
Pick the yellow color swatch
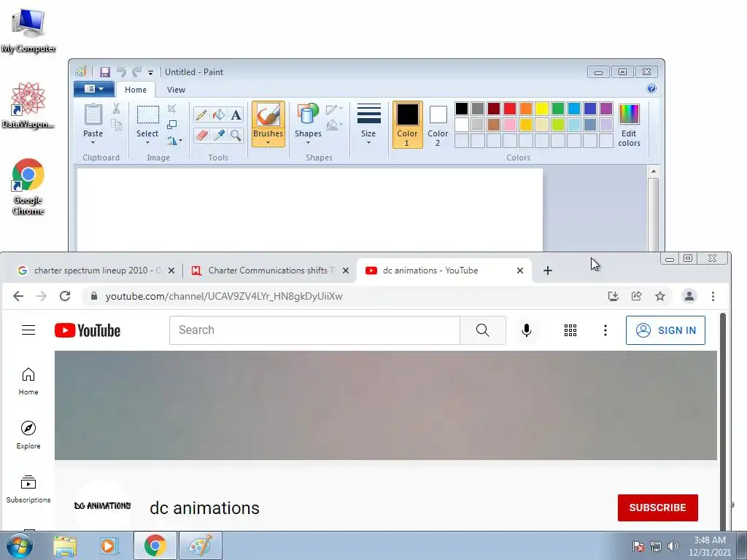[542, 109]
